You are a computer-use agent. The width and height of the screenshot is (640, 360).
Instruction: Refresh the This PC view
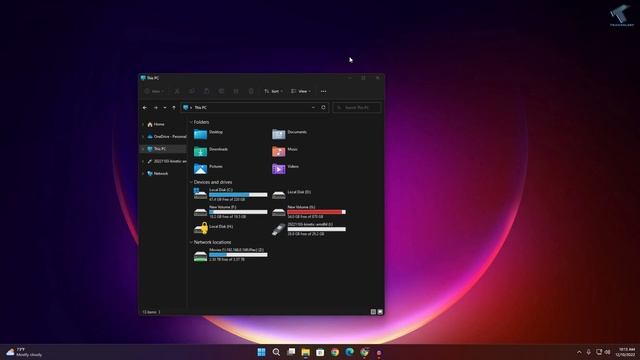(323, 108)
